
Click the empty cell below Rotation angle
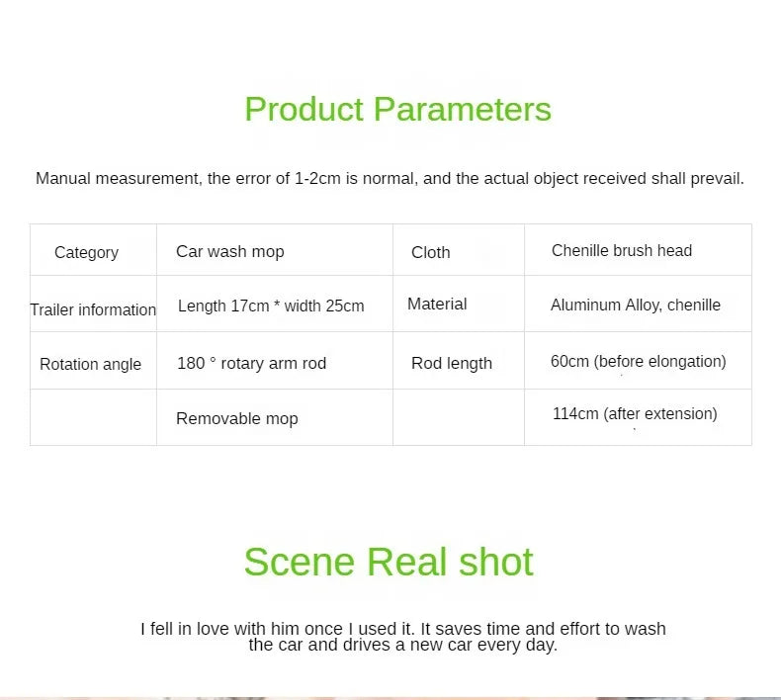tap(93, 418)
